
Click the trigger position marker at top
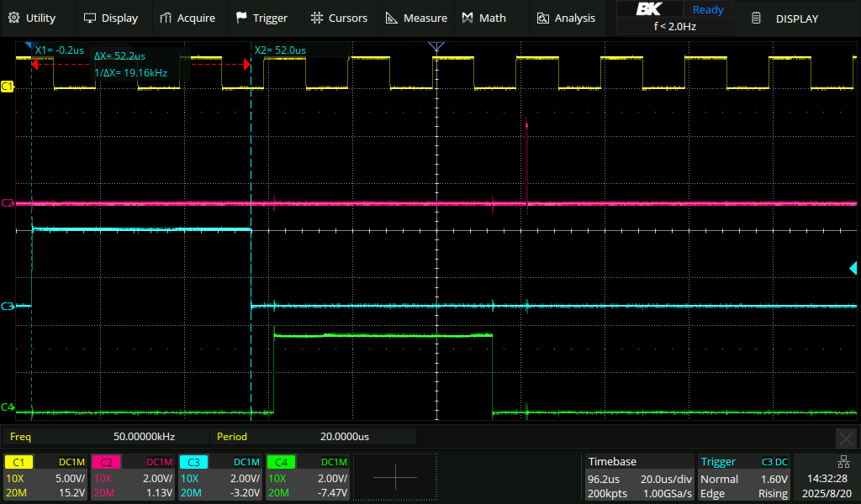(436, 46)
